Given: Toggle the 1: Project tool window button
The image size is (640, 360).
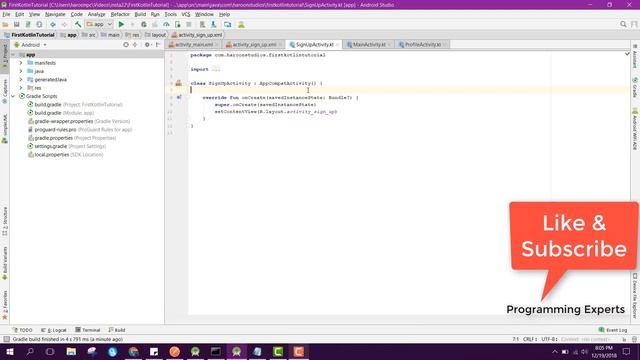Looking at the screenshot, I should click(x=5, y=56).
